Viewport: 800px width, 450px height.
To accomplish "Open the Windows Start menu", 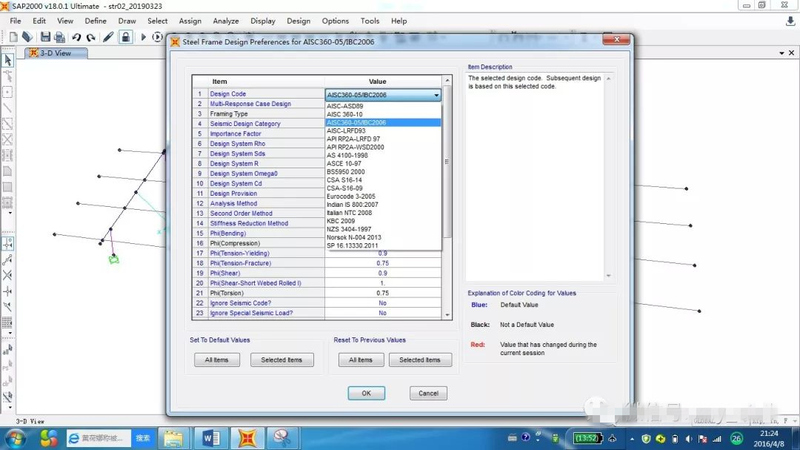I will click(15, 438).
